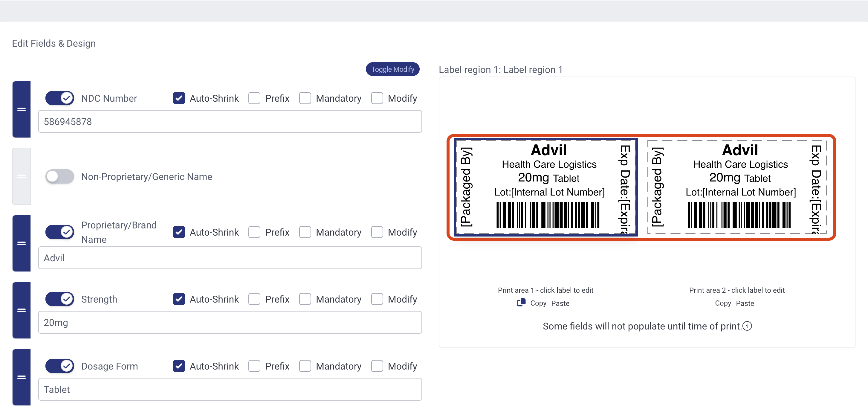
Task: Uncheck Auto-Shrink for Dosage Form
Action: pos(179,366)
